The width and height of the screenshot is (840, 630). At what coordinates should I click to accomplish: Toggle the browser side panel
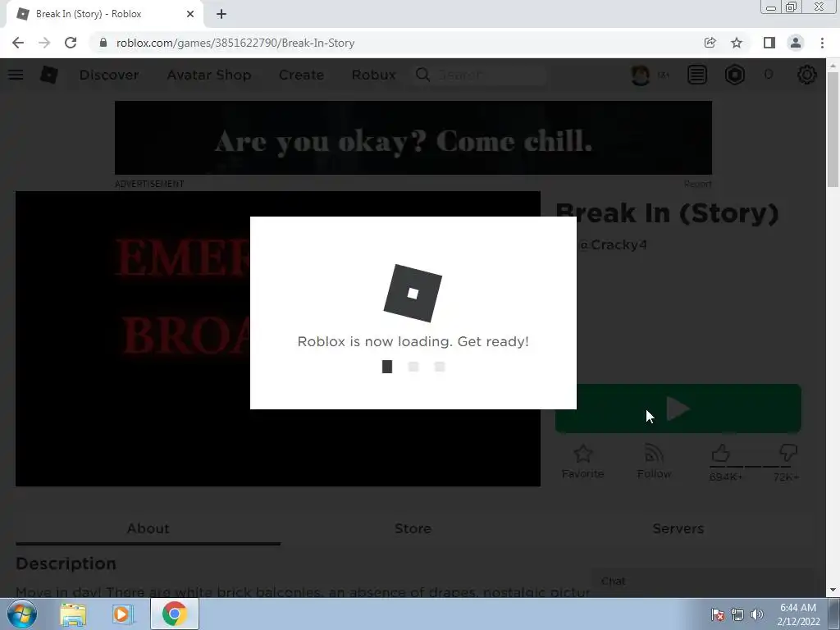[769, 43]
